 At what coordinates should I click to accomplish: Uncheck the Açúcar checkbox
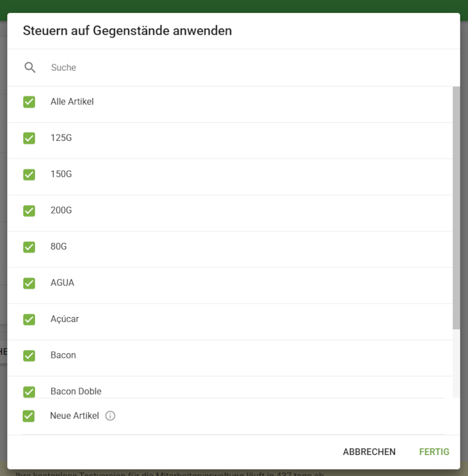(x=29, y=319)
